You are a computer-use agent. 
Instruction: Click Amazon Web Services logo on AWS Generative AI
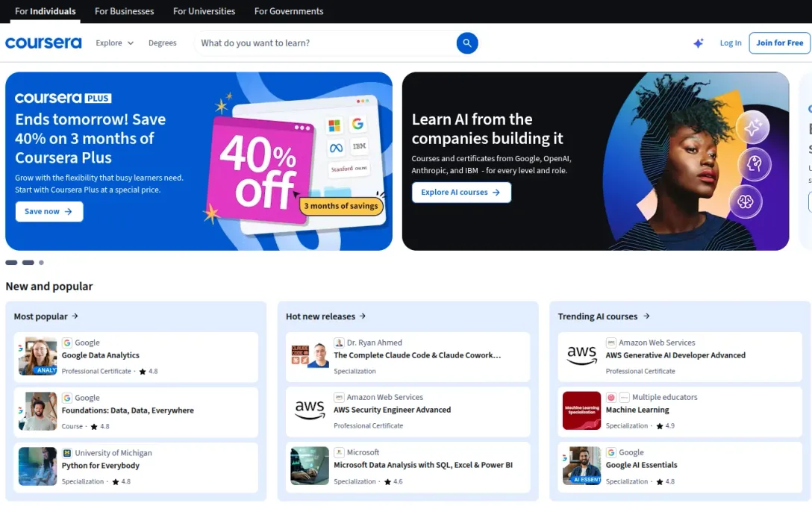pos(611,343)
